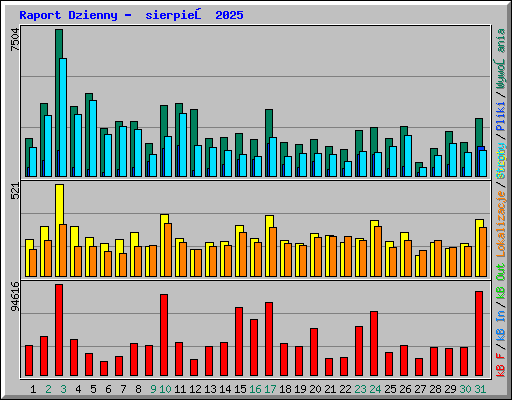
Task: Click the 94616 scale value label
Action: point(15,297)
